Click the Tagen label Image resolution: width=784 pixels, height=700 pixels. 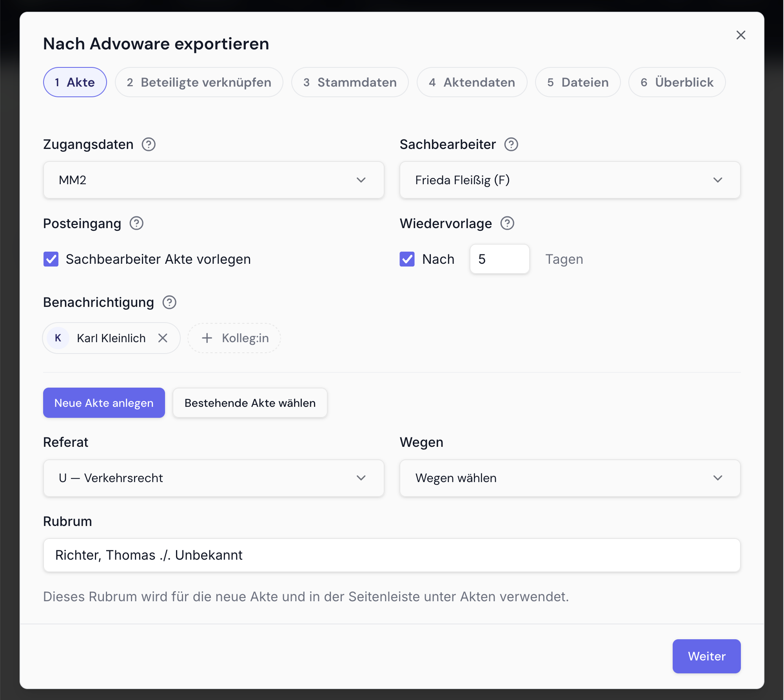(x=564, y=259)
